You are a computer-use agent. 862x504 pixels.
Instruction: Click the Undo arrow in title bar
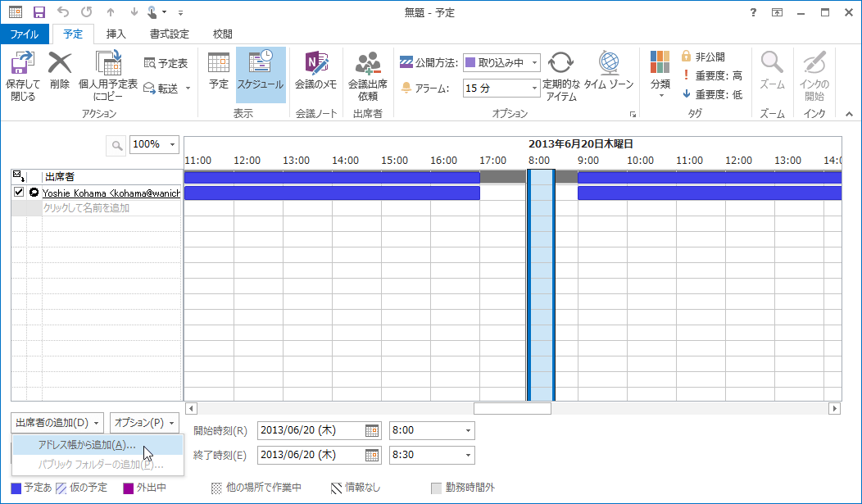(x=63, y=12)
